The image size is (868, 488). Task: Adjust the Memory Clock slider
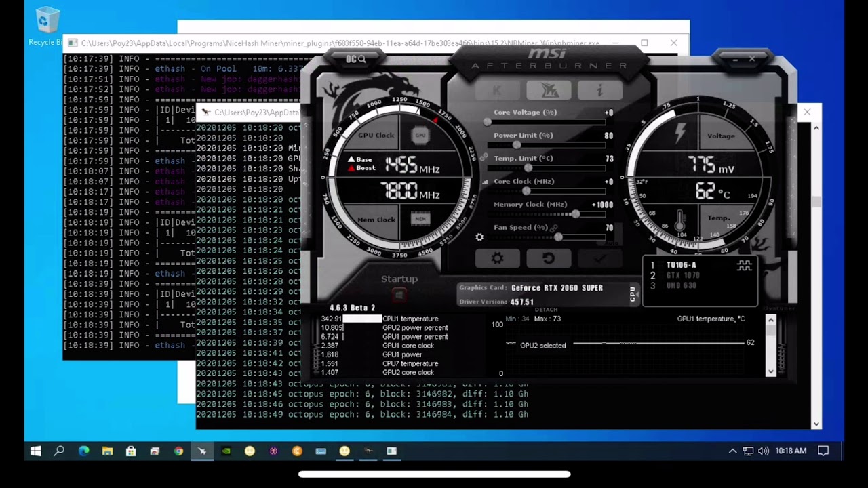(547, 214)
